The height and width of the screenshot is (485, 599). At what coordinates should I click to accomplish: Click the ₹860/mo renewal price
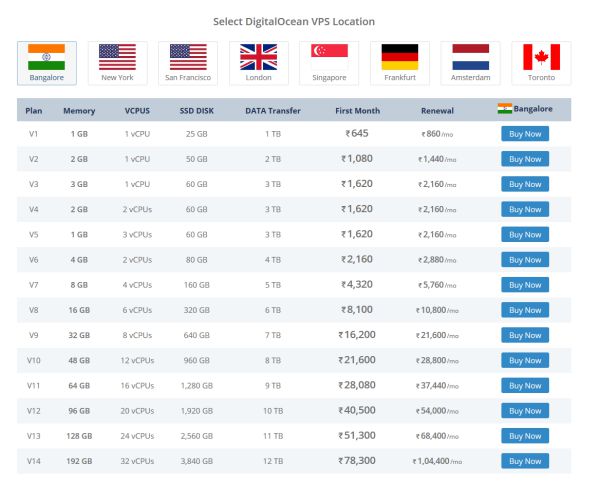pos(437,134)
